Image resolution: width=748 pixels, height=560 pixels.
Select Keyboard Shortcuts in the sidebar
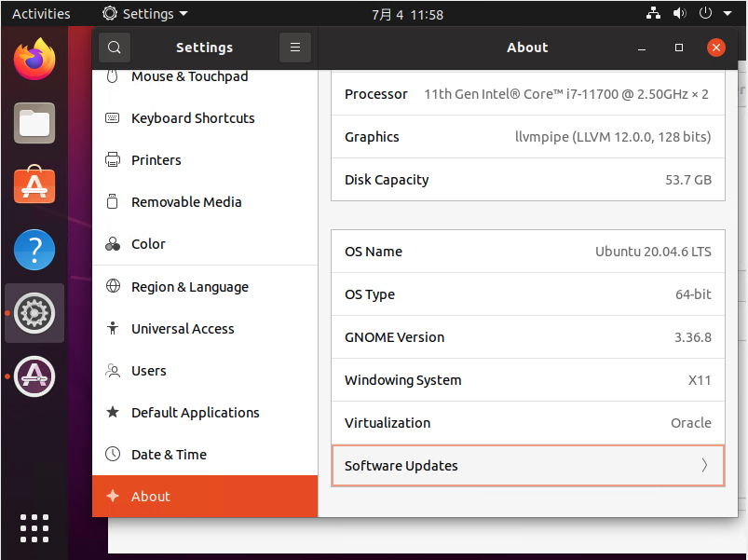coord(193,118)
